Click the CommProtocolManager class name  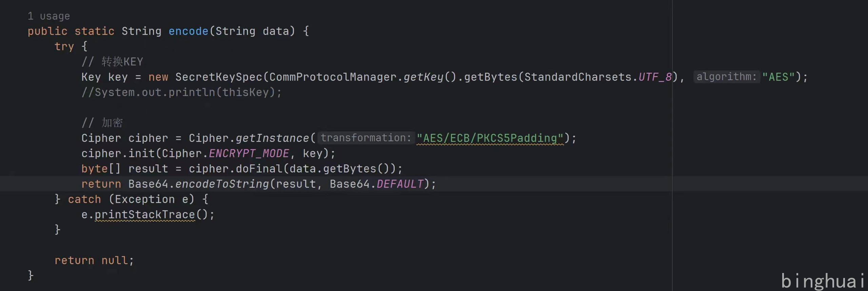click(x=333, y=77)
